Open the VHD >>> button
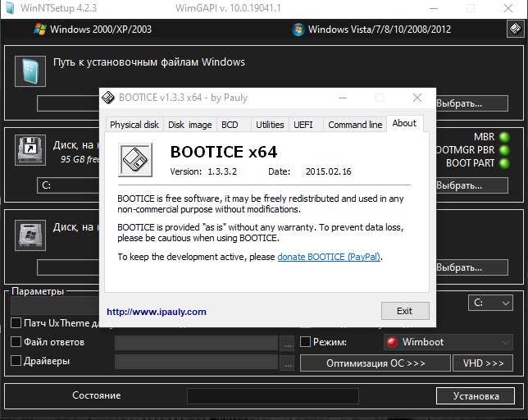Screen dimensions: 528x420 483,363
